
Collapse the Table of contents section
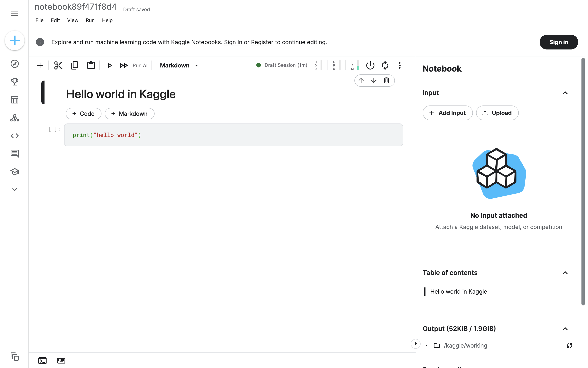tap(565, 273)
